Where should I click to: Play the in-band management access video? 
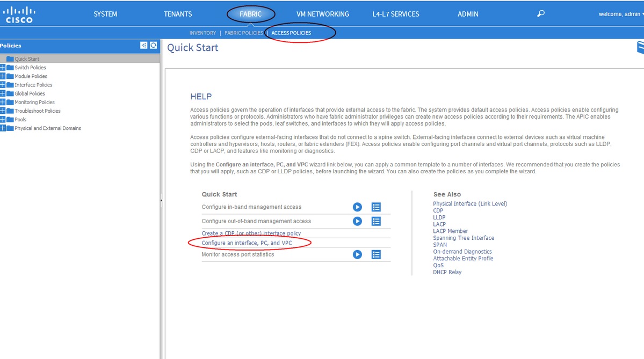pos(357,207)
